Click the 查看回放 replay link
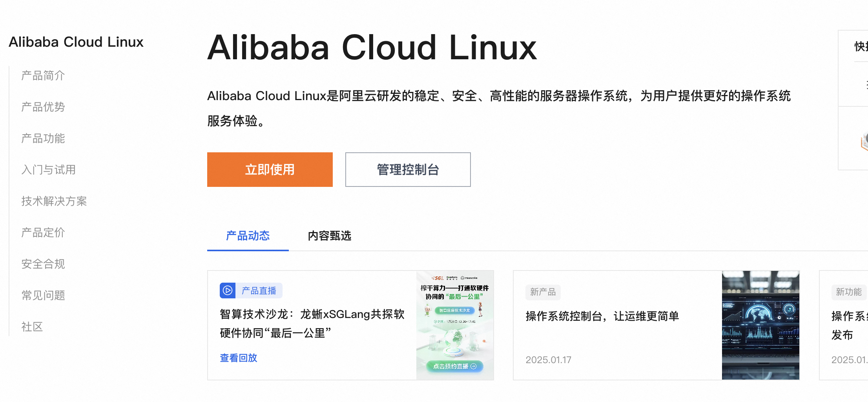 pyautogui.click(x=238, y=358)
